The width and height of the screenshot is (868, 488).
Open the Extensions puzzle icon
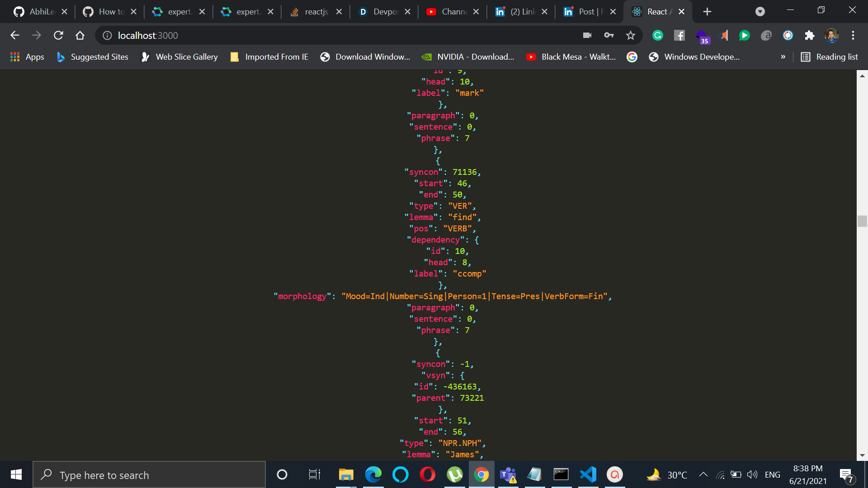810,35
